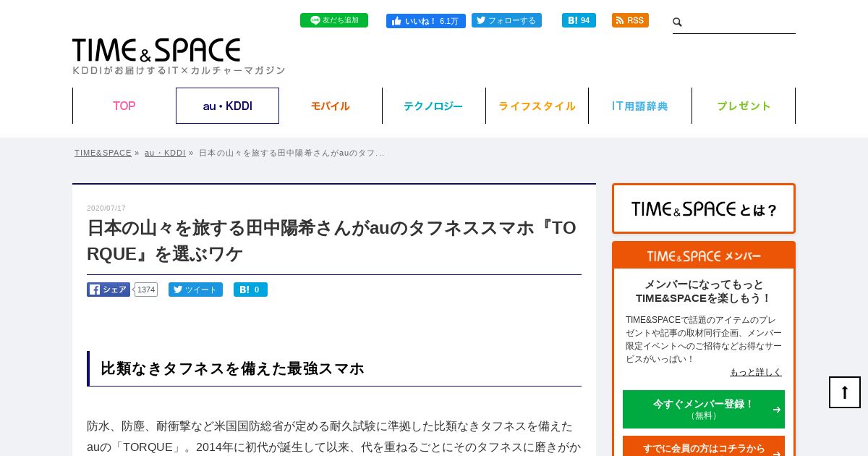This screenshot has width=868, height=456.
Task: Follow on Twitter with フォローする button
Action: click(x=506, y=20)
